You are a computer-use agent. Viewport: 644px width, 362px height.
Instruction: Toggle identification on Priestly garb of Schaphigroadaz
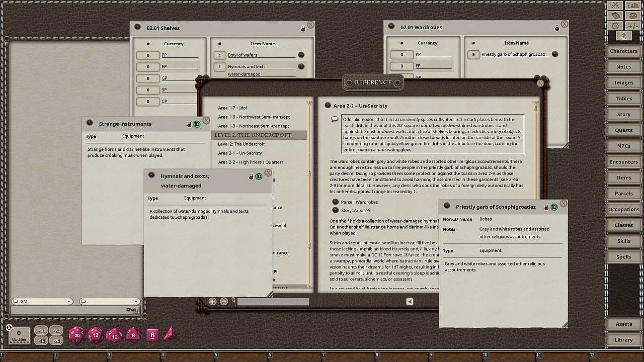pyautogui.click(x=554, y=207)
